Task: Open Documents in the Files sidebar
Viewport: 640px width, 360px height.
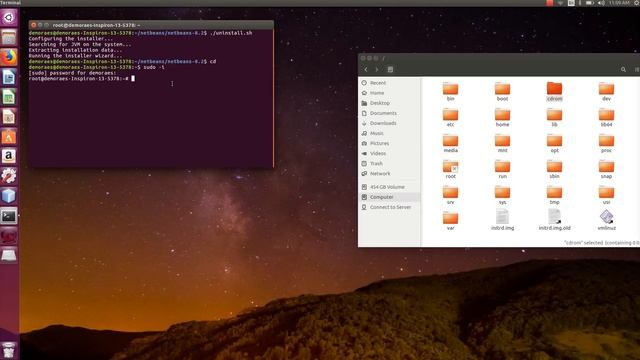Action: coord(389,113)
